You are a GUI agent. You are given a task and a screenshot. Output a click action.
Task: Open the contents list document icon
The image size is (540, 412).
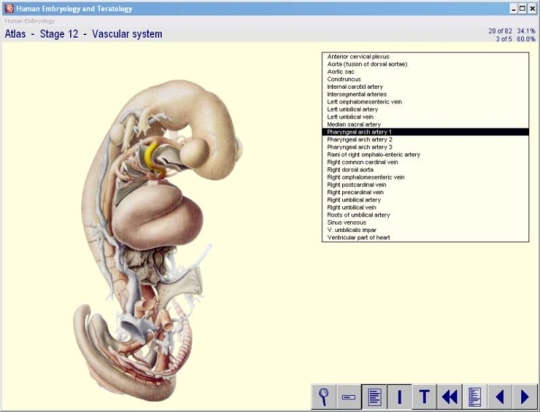coord(475,397)
